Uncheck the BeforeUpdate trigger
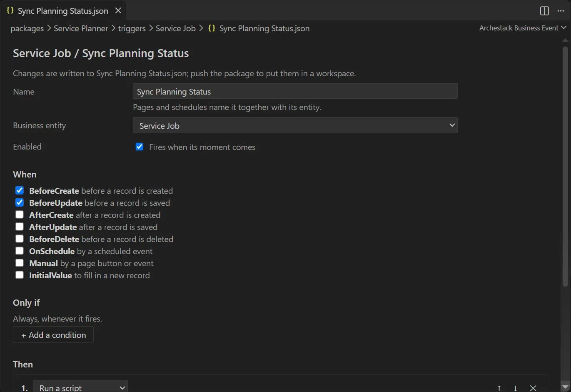Image resolution: width=571 pixels, height=392 pixels. pyautogui.click(x=20, y=202)
